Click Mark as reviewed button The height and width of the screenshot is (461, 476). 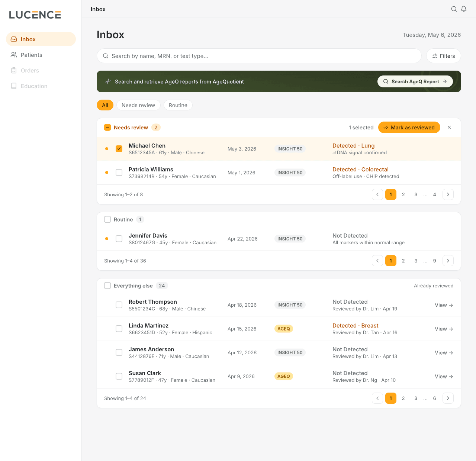[409, 128]
